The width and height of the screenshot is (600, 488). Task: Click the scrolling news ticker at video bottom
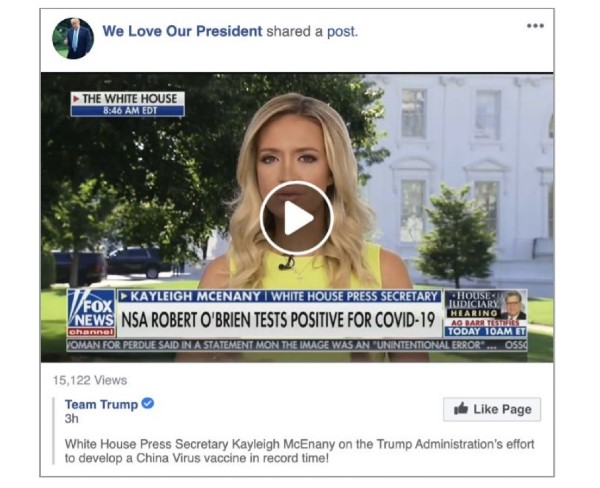[297, 345]
